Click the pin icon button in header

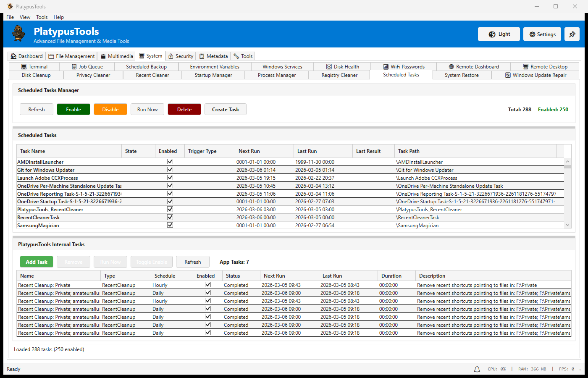pos(572,34)
